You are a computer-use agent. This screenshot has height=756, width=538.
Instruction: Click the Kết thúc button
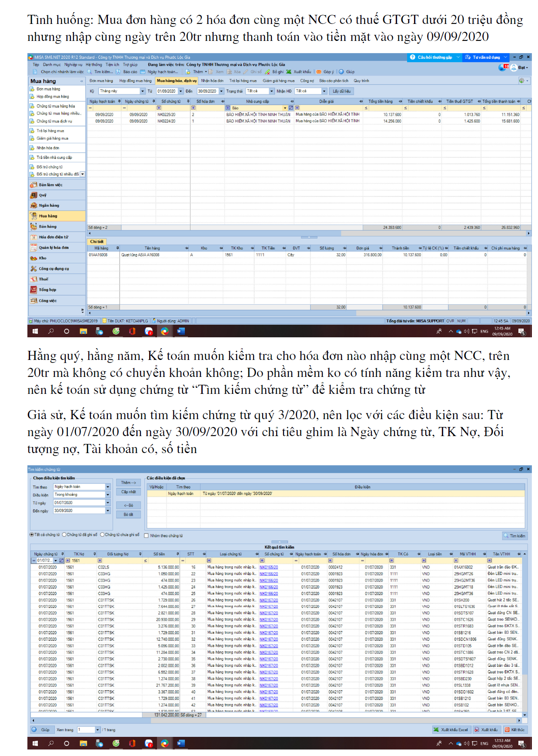pos(515,730)
